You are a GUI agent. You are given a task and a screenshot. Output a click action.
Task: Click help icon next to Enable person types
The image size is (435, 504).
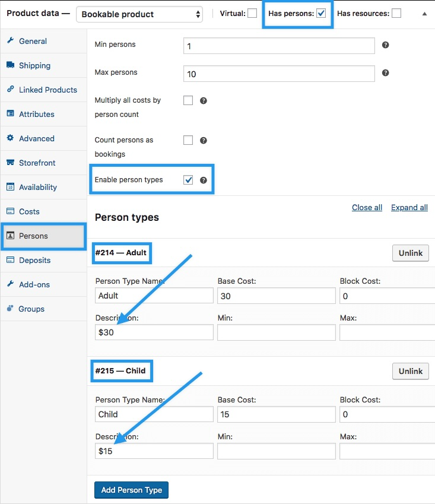[x=204, y=180]
